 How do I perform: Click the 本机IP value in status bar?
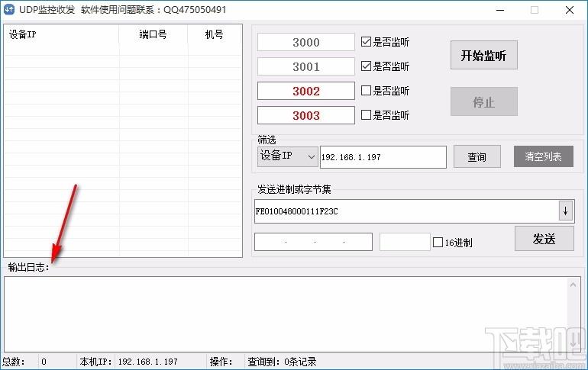[x=147, y=362]
